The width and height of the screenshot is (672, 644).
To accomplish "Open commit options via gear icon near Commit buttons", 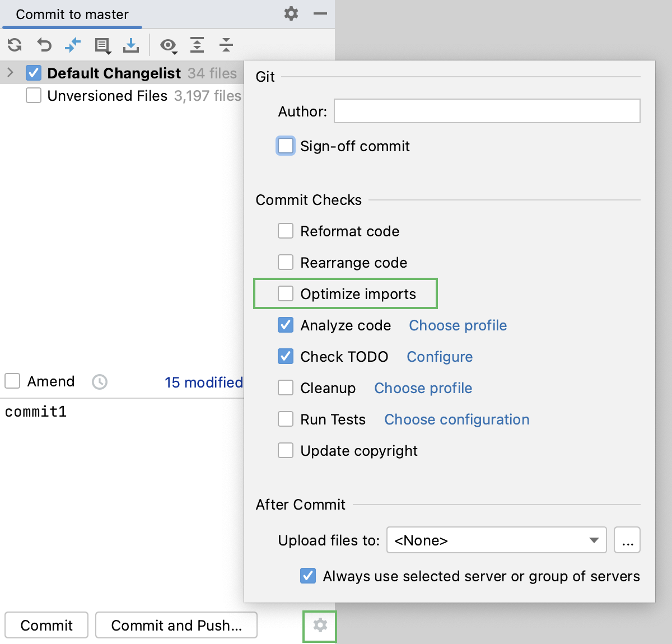I will coord(319,626).
